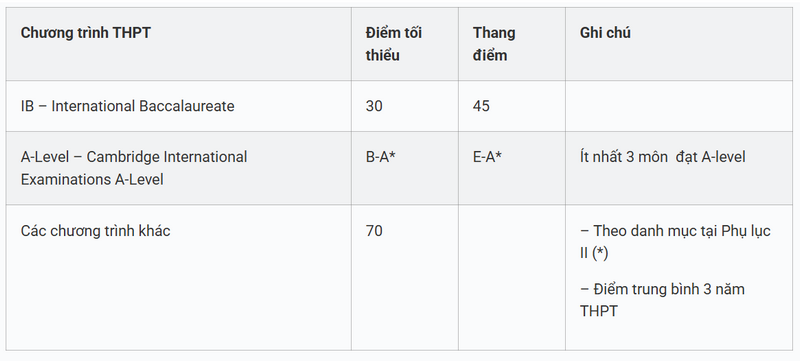Click the '(*)' footnote marker after Phụ lục II
The width and height of the screenshot is (800, 361).
click(601, 253)
